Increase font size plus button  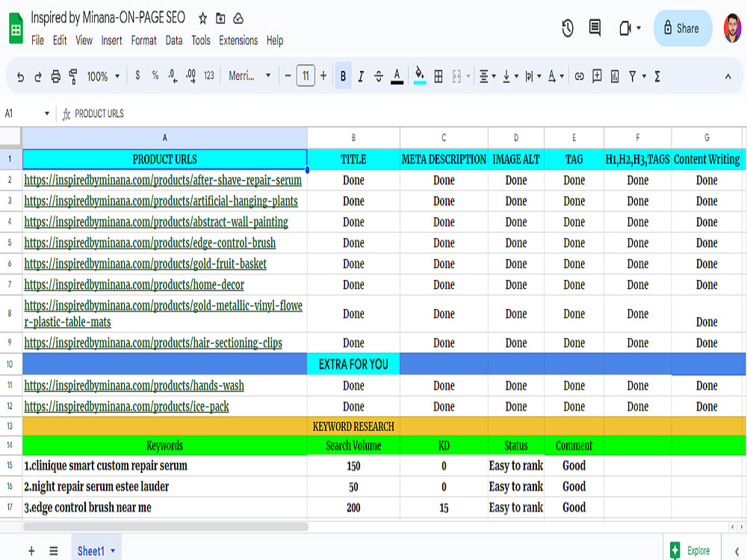click(x=323, y=75)
